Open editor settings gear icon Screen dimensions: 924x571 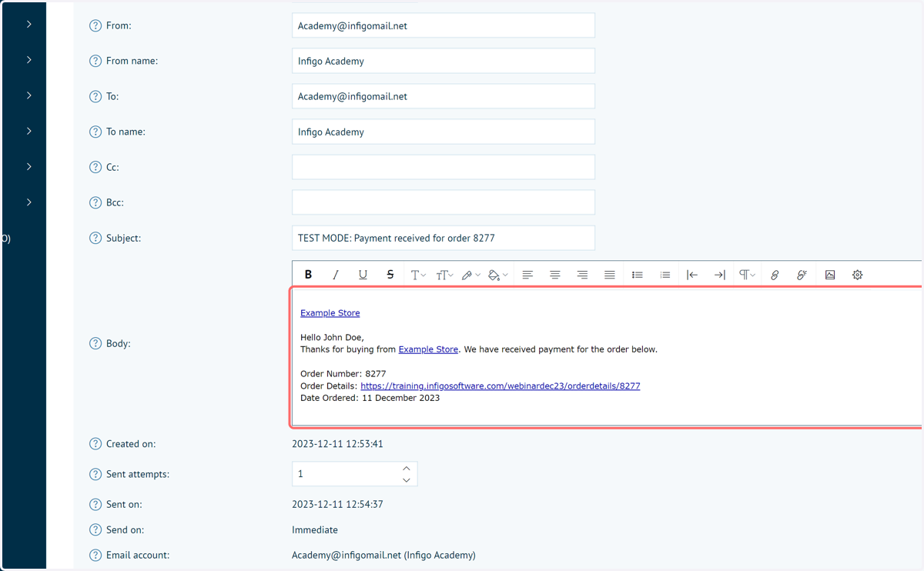pyautogui.click(x=858, y=275)
